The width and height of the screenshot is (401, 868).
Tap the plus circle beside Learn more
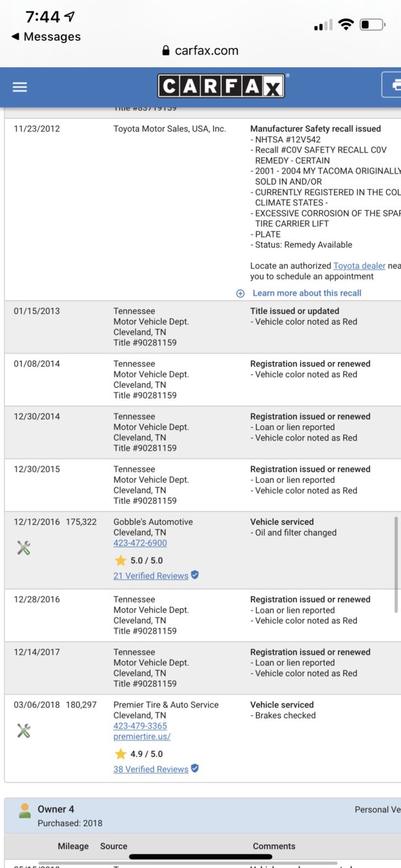[240, 293]
